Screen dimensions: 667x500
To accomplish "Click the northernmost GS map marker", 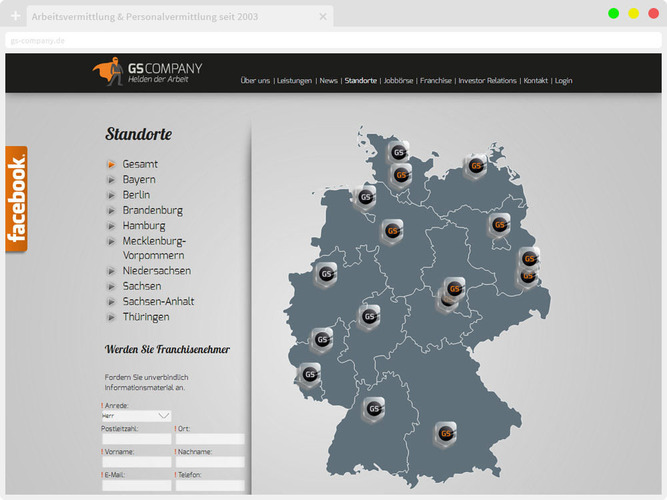I will (x=398, y=153).
